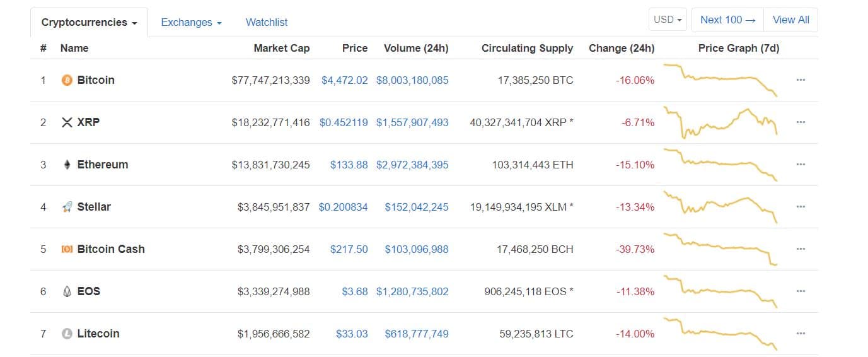Switch to the Watchlist tab
The image size is (868, 357).
266,23
